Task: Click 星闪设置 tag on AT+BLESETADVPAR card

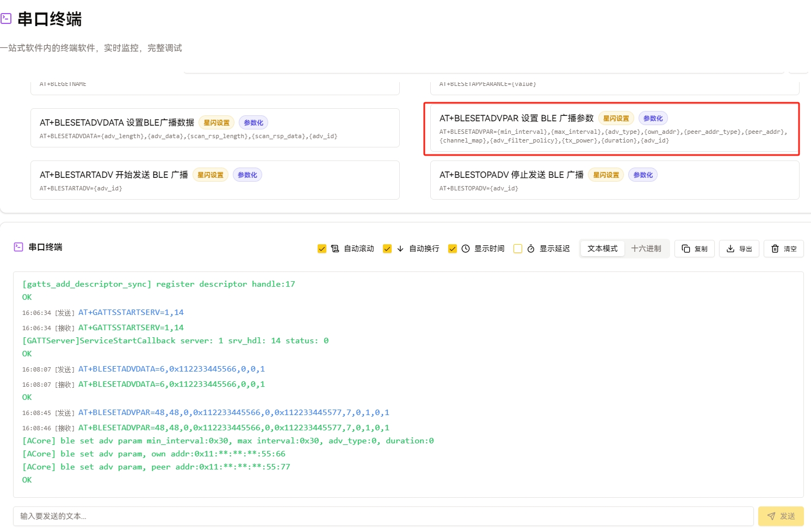Action: [616, 119]
